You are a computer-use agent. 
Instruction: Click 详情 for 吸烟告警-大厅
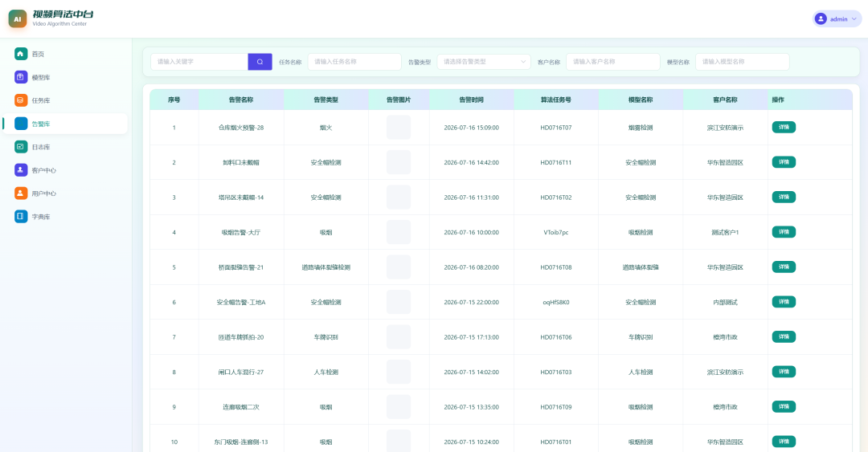[784, 232]
